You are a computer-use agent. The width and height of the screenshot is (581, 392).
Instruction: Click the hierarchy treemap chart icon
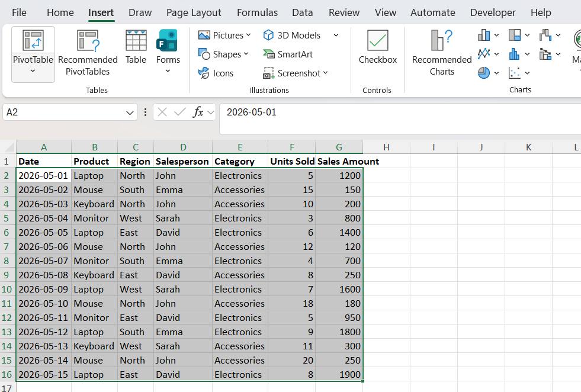pos(515,35)
